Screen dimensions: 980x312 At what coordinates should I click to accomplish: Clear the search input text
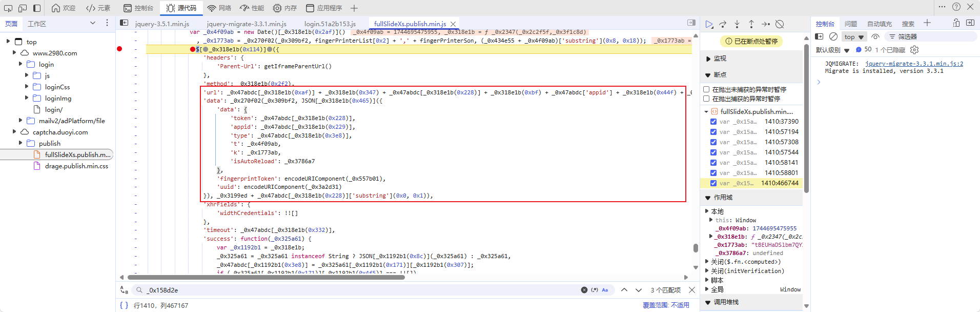pos(584,290)
